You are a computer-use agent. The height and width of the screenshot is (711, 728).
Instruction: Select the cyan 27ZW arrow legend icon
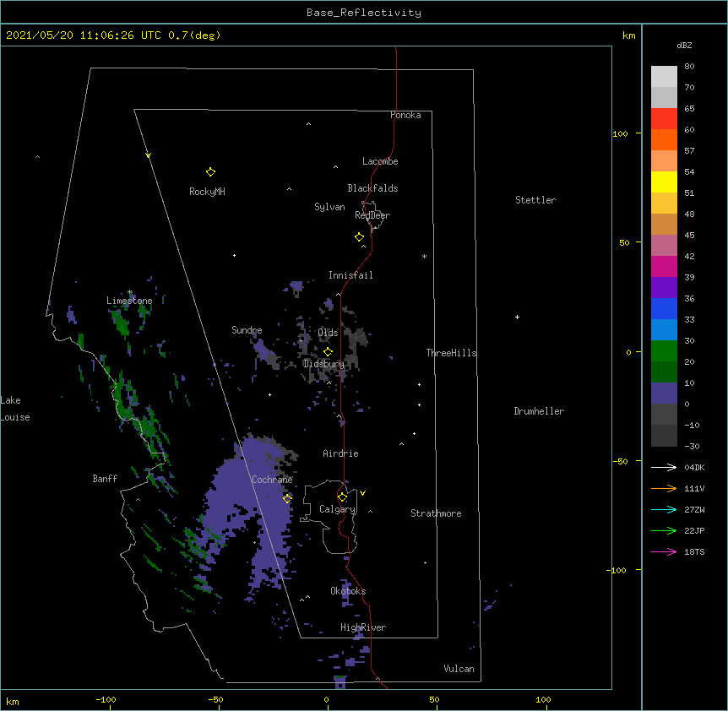pyautogui.click(x=664, y=509)
